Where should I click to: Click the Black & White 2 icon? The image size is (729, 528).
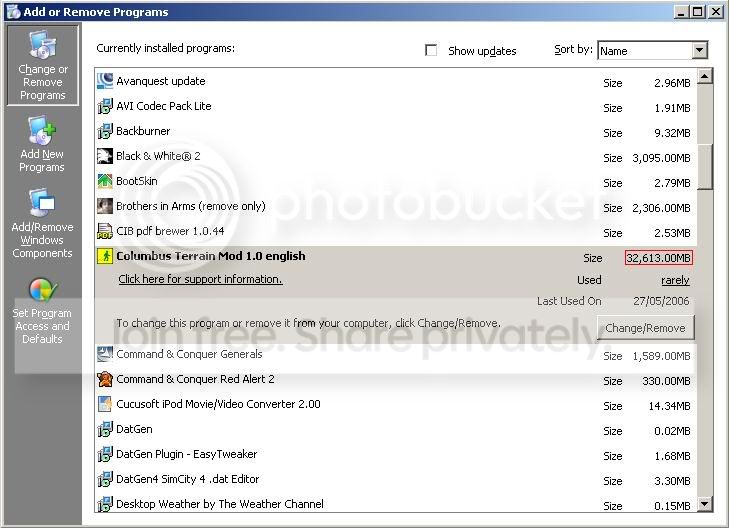[x=105, y=156]
